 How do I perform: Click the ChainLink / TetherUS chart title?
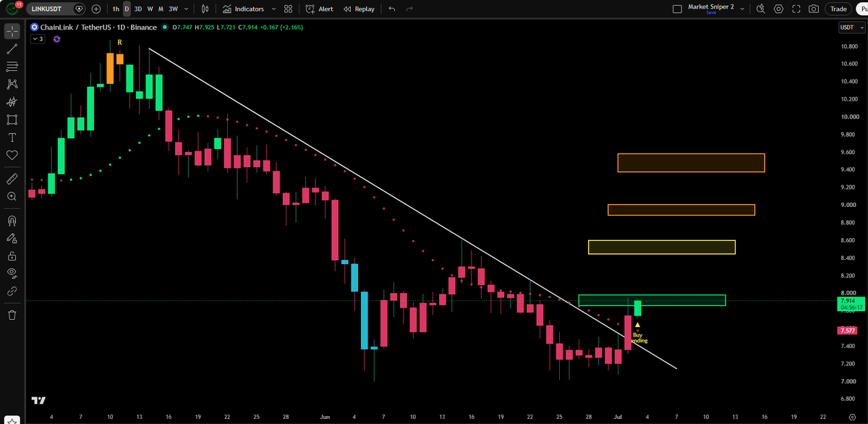pos(98,27)
